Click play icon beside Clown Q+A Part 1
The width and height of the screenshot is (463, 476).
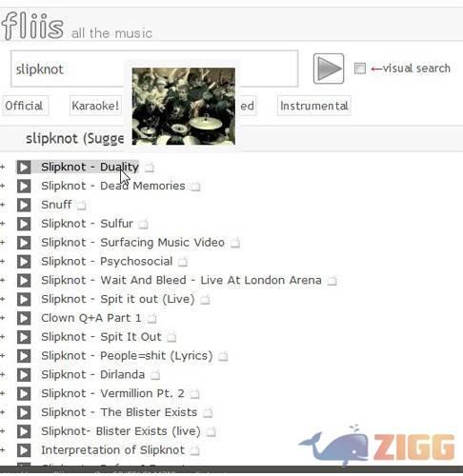24,318
